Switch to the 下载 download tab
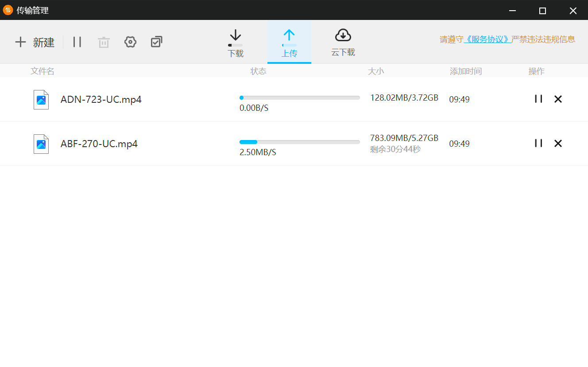Screen dimensions: 588x367 pos(236,43)
